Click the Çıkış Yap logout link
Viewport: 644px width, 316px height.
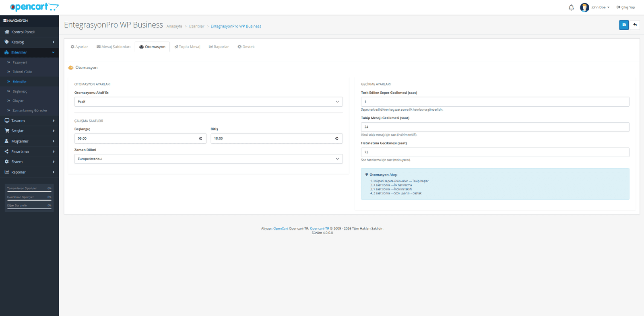pos(626,7)
